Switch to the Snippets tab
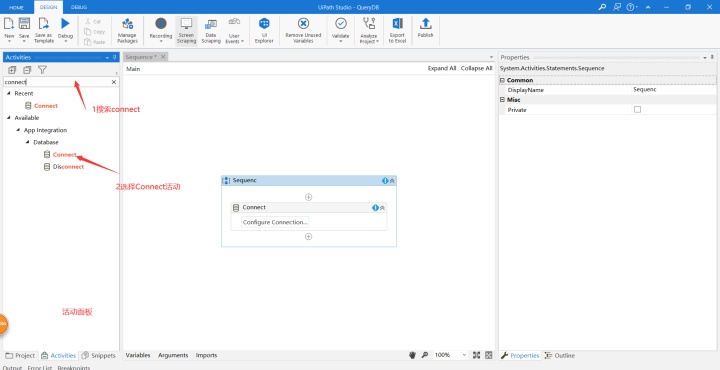 [98, 355]
